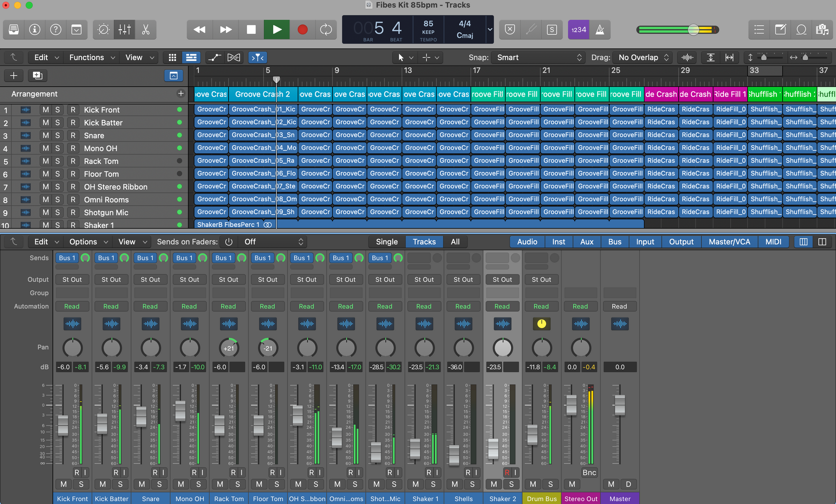Record-enable the Floor Tom track
The image size is (836, 504).
pyautogui.click(x=73, y=174)
